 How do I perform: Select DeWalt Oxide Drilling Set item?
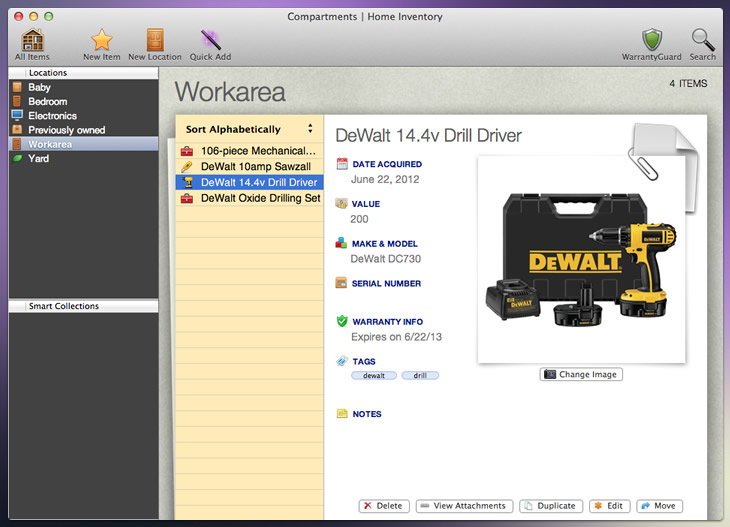[250, 198]
